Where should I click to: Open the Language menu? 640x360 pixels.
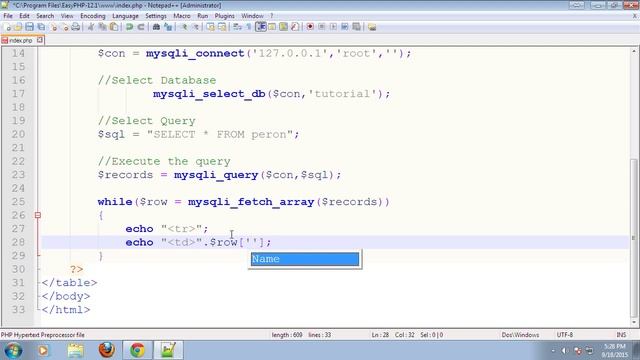click(125, 16)
